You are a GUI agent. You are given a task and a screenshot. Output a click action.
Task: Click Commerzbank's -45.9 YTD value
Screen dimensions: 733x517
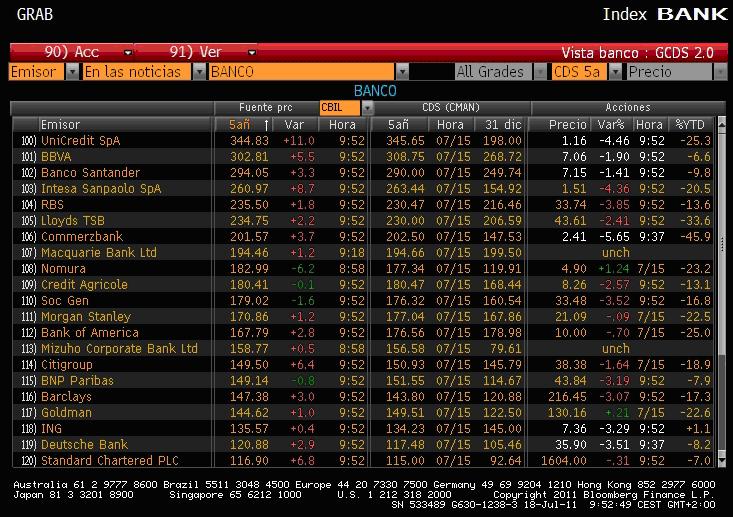pos(695,237)
